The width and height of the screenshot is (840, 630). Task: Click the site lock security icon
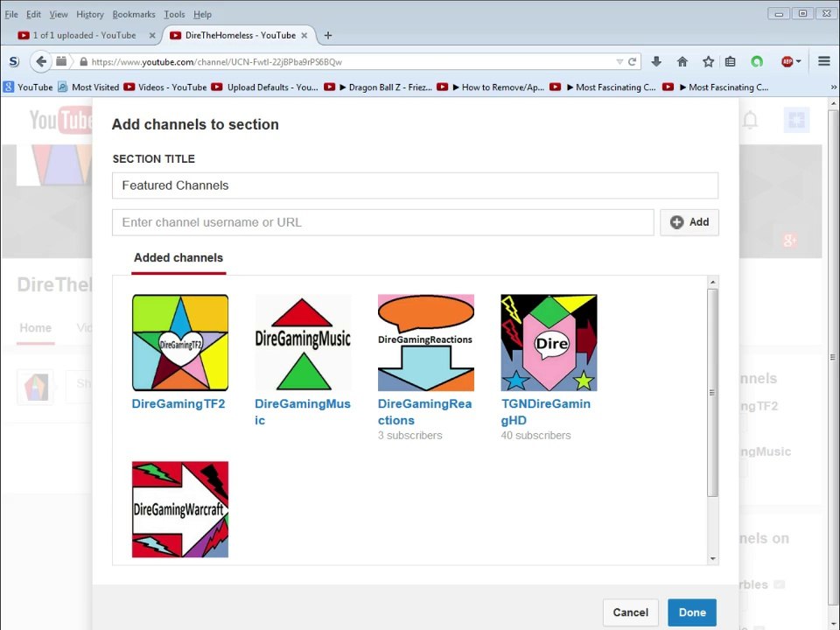coord(83,61)
